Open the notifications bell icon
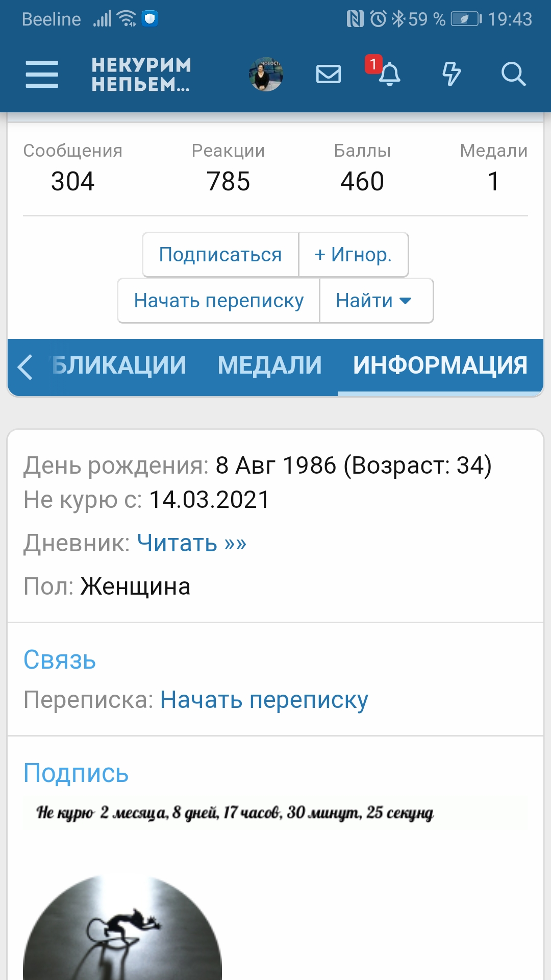This screenshot has height=980, width=551. point(389,75)
